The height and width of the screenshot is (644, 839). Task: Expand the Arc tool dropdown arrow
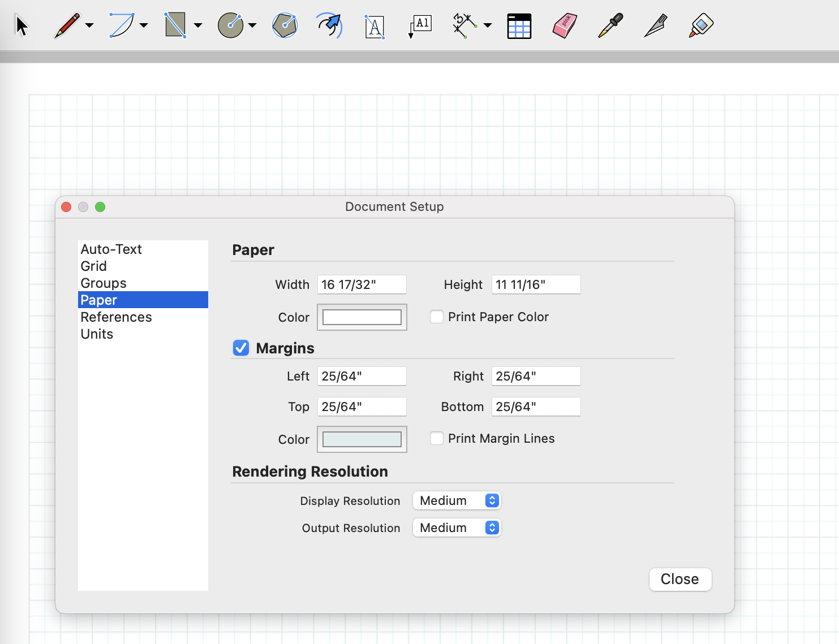(x=144, y=25)
